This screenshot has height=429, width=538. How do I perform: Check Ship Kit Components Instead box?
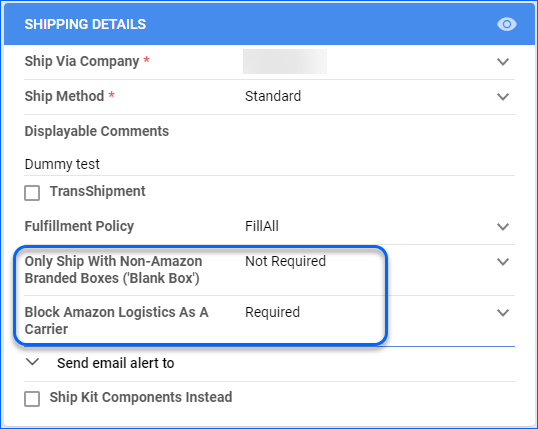pos(32,399)
